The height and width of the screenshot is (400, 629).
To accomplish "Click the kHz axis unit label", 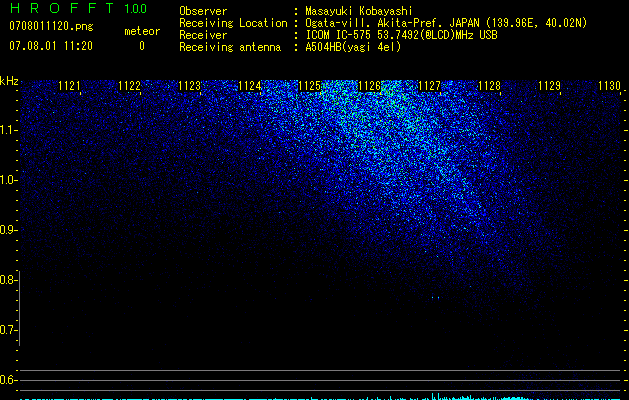I will 9,81.
